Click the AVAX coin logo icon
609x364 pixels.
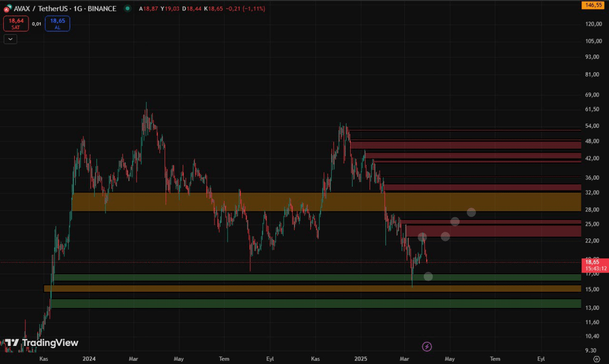click(x=8, y=9)
